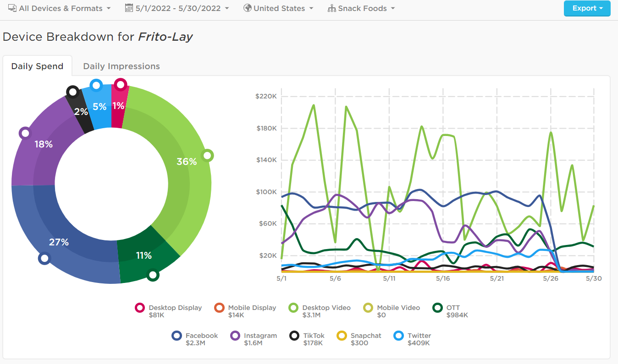Click the Facebook $2.3M spend value
618x364 pixels.
pyautogui.click(x=195, y=343)
